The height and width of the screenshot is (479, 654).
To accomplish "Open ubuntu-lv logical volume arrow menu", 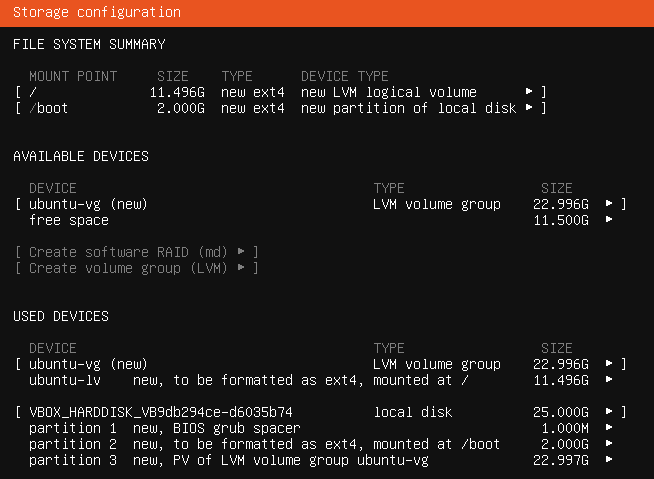I will (x=609, y=379).
